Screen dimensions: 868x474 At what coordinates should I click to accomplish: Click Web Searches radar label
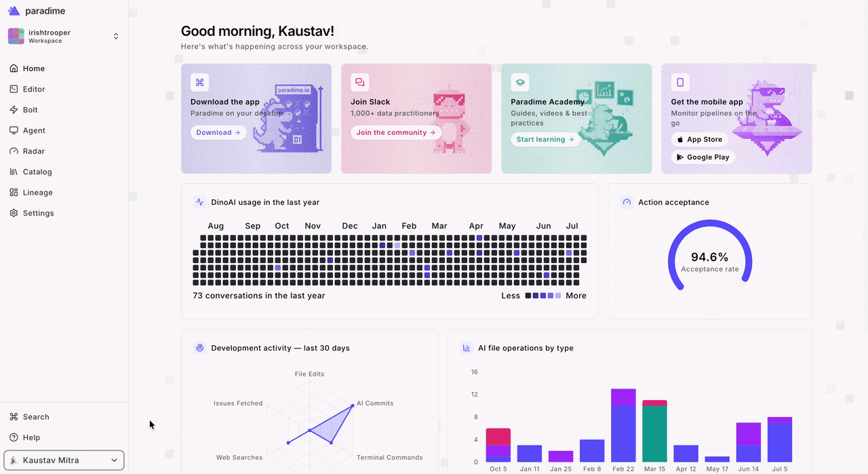click(239, 458)
